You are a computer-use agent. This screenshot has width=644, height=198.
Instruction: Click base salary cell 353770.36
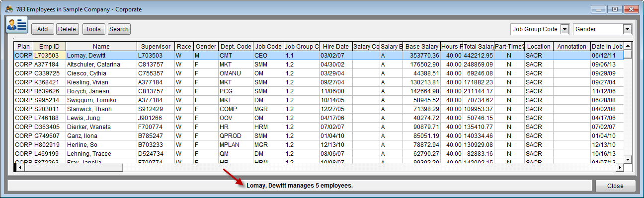point(422,56)
